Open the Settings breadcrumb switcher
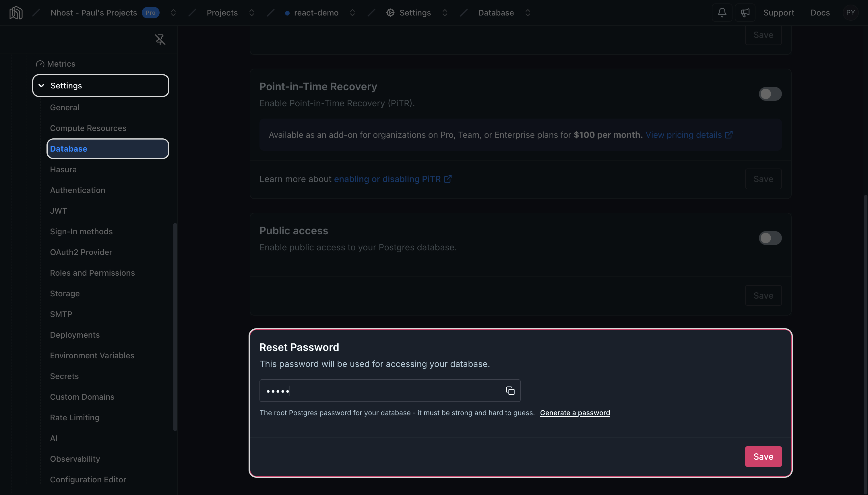Screen dimensions: 868x495 tap(445, 13)
